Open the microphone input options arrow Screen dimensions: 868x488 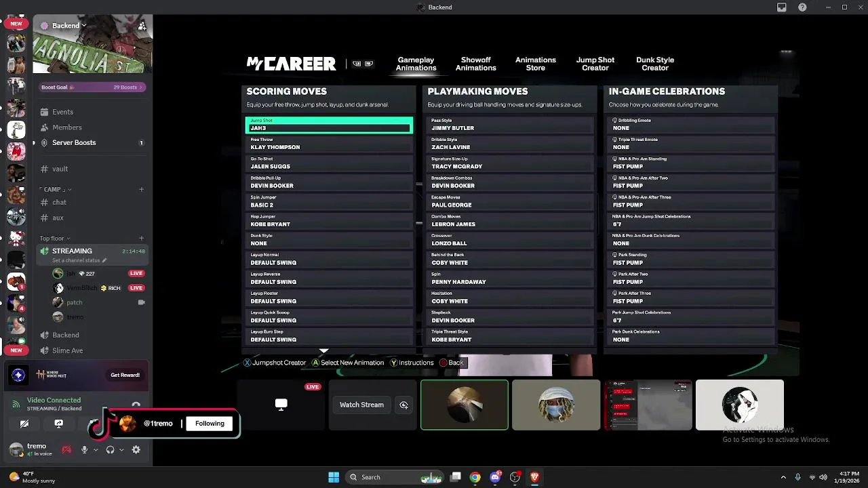[95, 450]
